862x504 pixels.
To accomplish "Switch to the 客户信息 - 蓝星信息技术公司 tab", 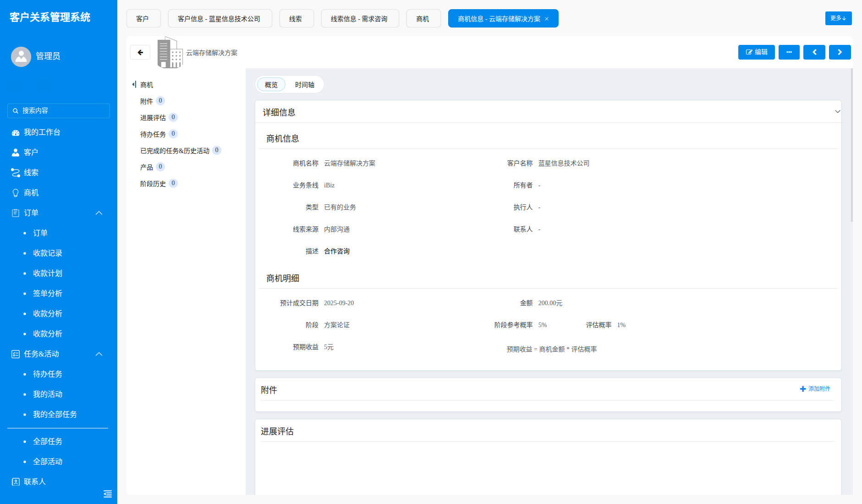I will (x=220, y=19).
